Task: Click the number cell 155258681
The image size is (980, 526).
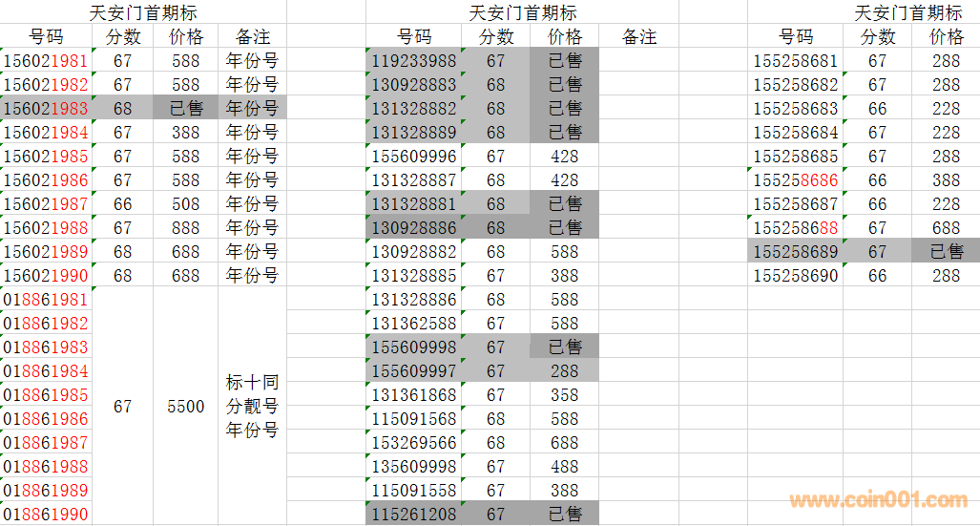Action: point(795,60)
